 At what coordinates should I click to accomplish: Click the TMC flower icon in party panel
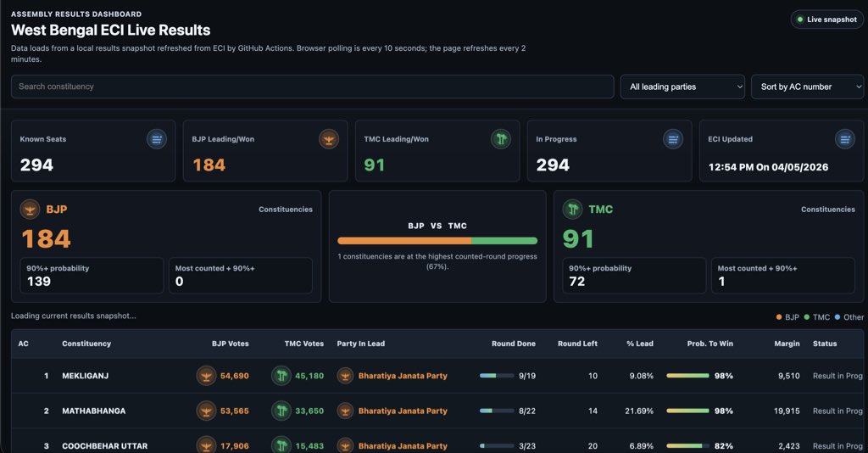coord(573,210)
